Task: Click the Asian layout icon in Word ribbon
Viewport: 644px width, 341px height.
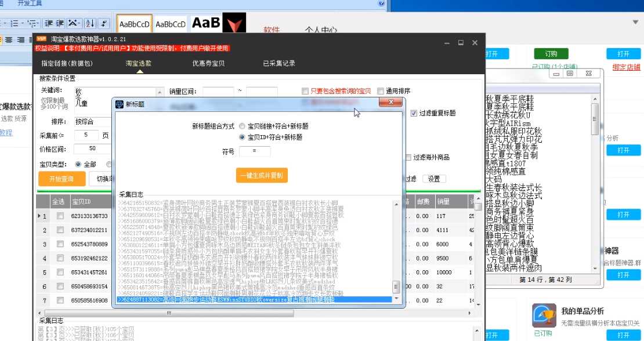Action: tap(74, 23)
